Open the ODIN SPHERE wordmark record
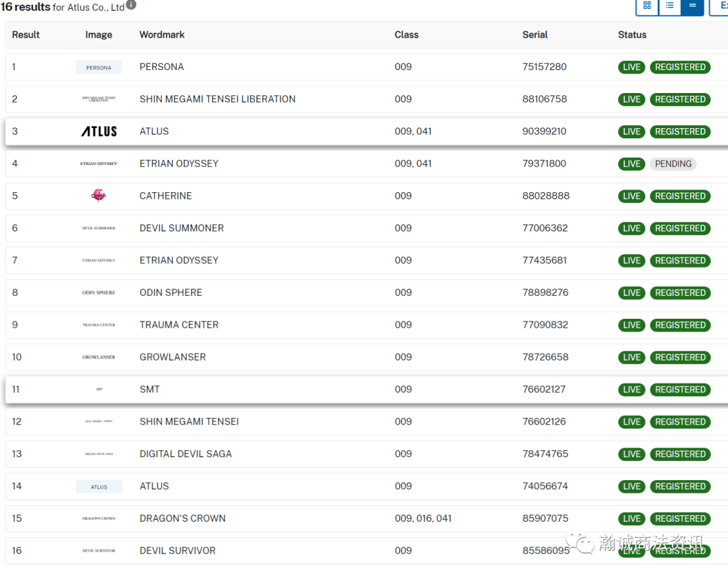 click(x=171, y=293)
